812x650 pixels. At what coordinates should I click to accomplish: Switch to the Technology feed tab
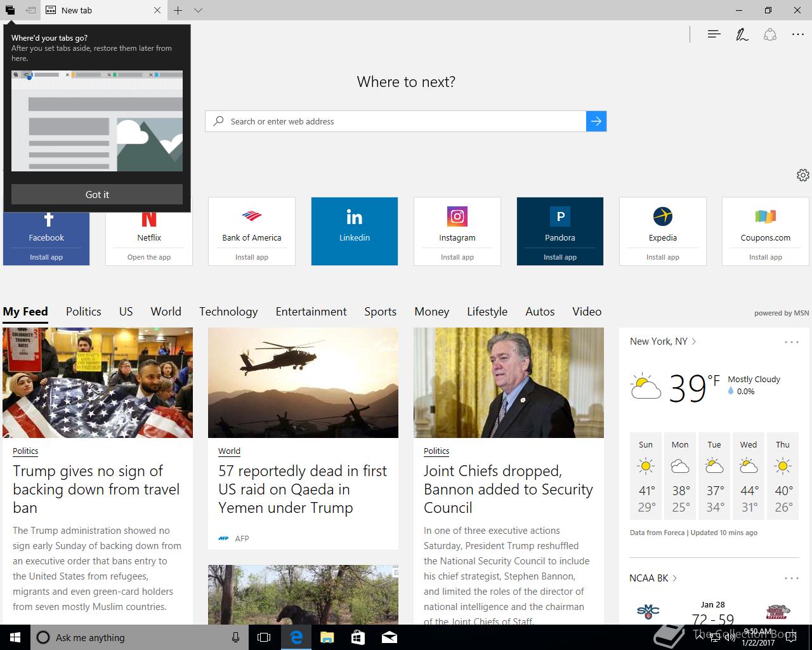point(228,312)
